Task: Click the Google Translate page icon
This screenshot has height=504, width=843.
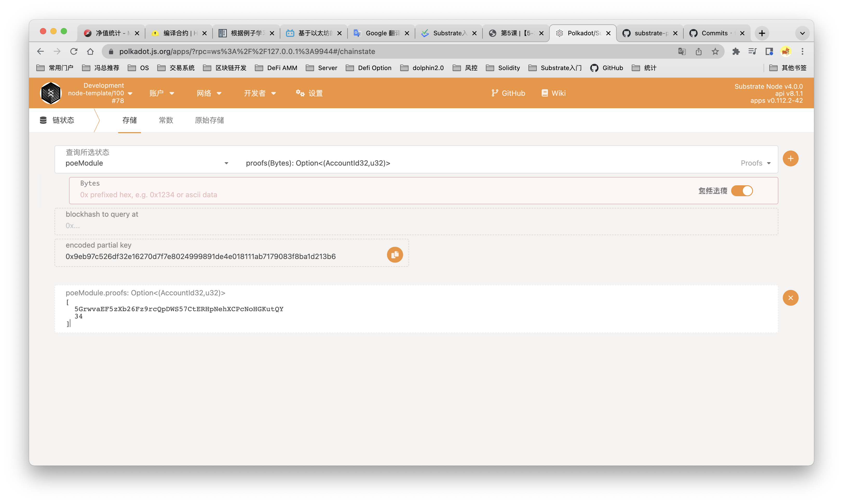Action: point(682,52)
